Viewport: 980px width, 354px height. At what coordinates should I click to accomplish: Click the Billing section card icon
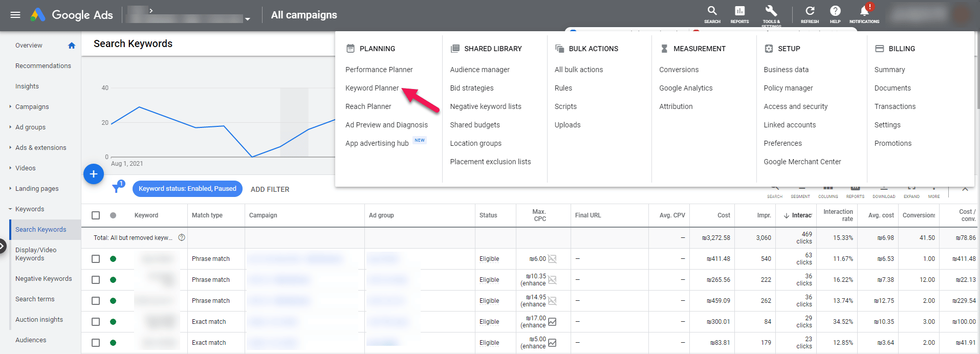tap(880, 49)
